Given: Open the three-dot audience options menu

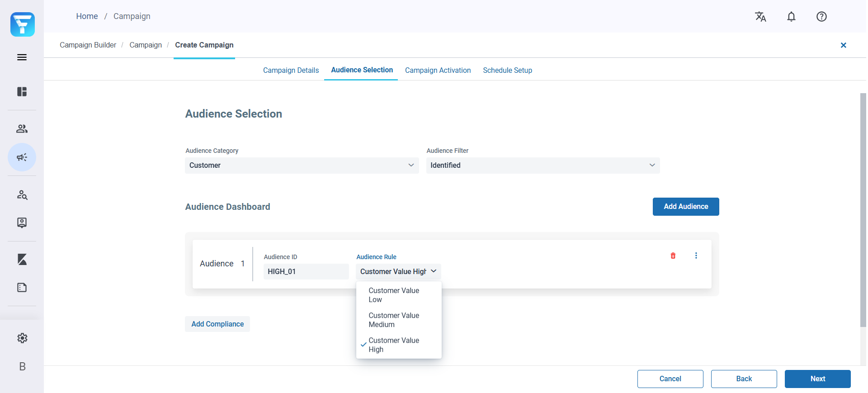Looking at the screenshot, I should (696, 256).
